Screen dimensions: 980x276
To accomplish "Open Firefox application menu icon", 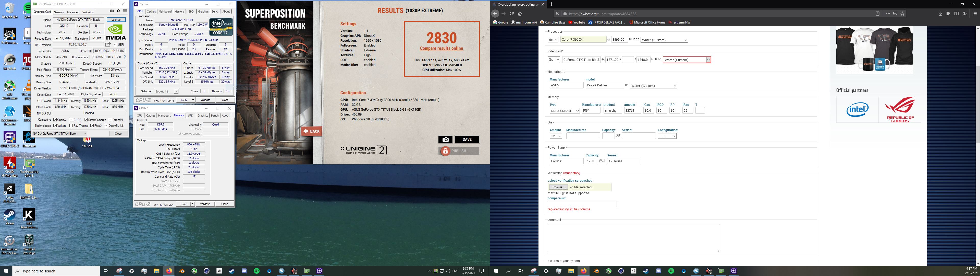I will [975, 14].
